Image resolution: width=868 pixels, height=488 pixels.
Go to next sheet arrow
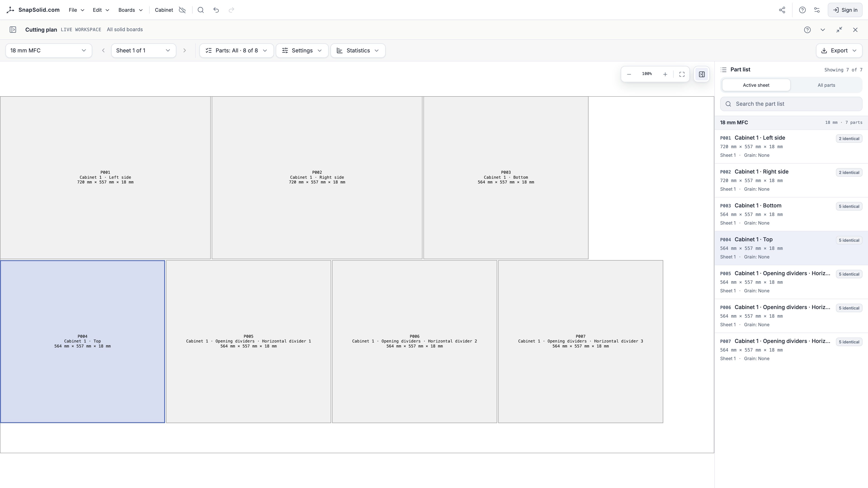(185, 51)
